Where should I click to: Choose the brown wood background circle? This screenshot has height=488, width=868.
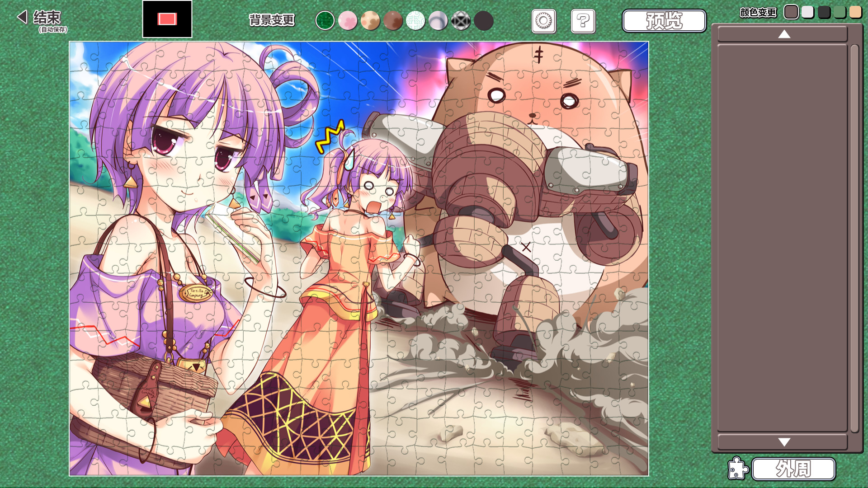(x=392, y=21)
